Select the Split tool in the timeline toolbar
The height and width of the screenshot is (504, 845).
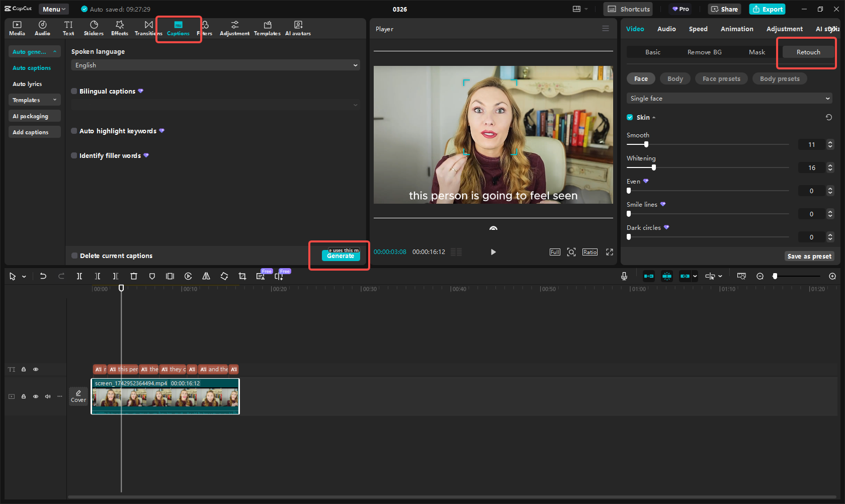pos(79,276)
